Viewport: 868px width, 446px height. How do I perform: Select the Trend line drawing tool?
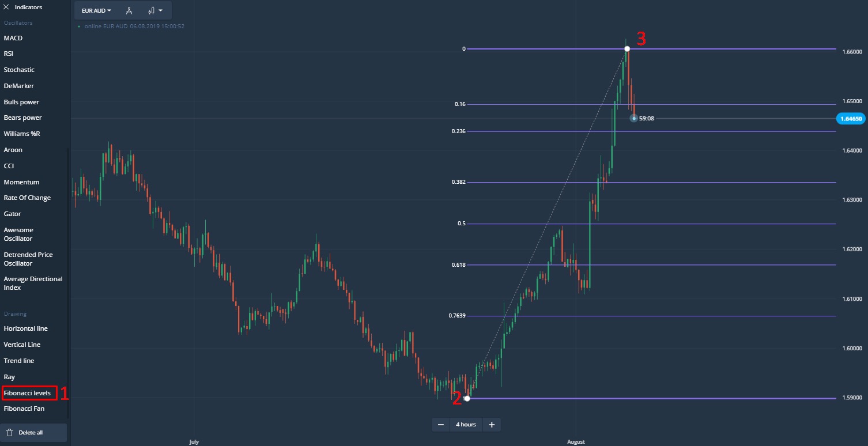click(19, 361)
